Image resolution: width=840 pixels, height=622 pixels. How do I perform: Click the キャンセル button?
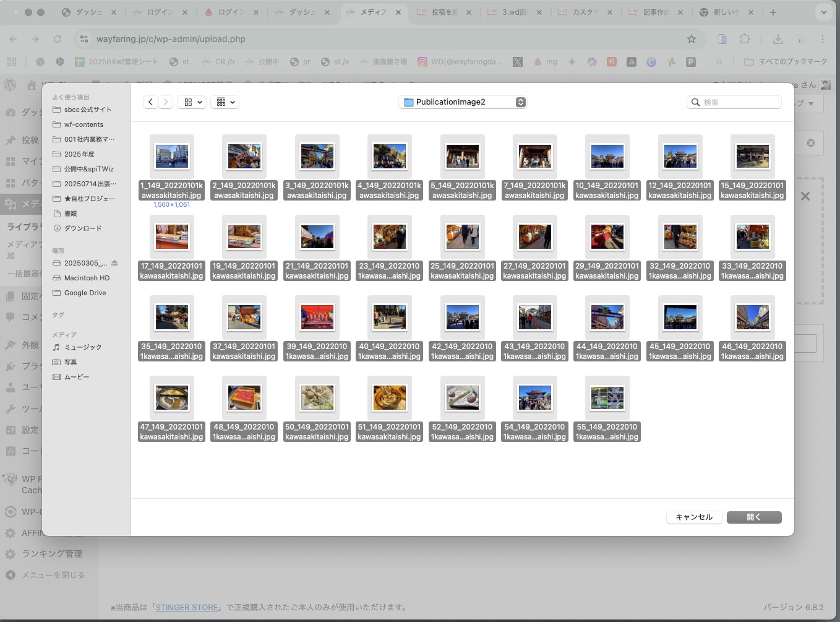coord(693,517)
